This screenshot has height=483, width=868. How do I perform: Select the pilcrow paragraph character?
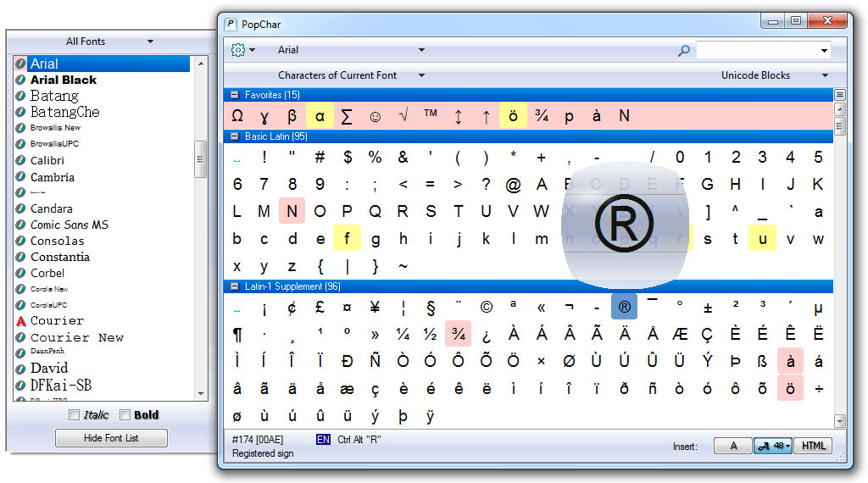coord(237,334)
